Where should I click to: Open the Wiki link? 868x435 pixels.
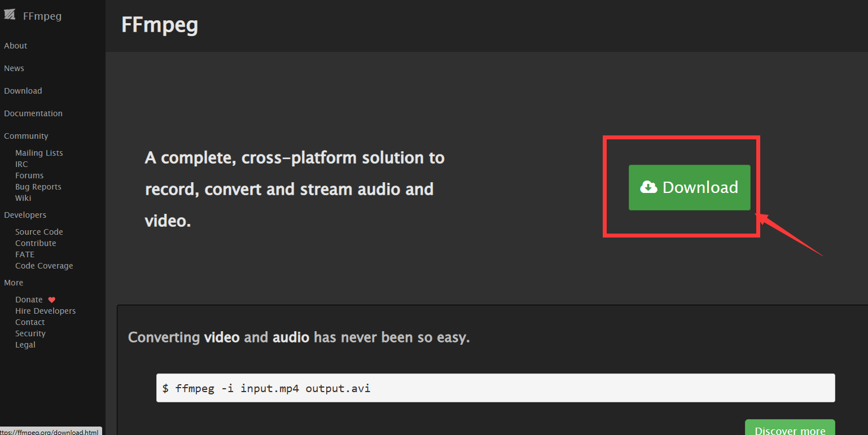click(x=23, y=198)
